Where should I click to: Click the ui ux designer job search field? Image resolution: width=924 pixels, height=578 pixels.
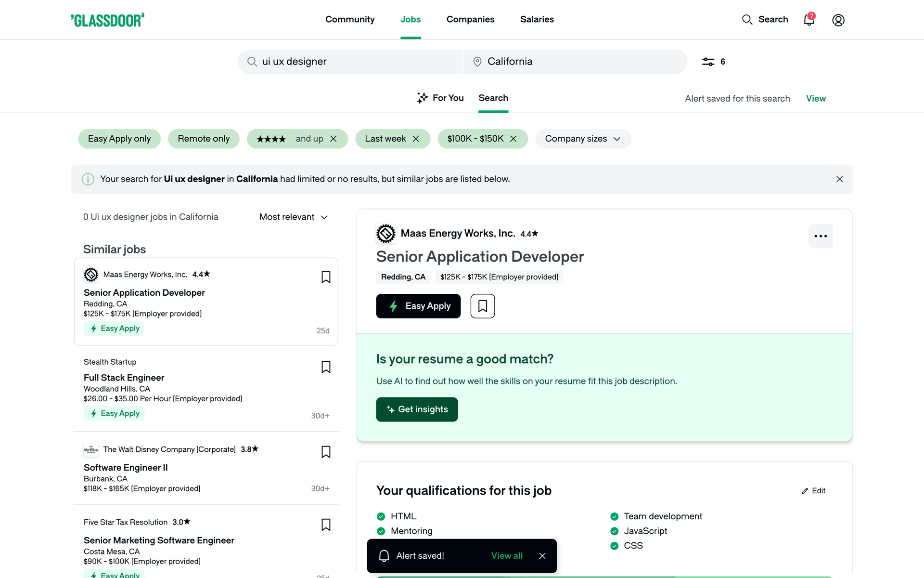350,62
